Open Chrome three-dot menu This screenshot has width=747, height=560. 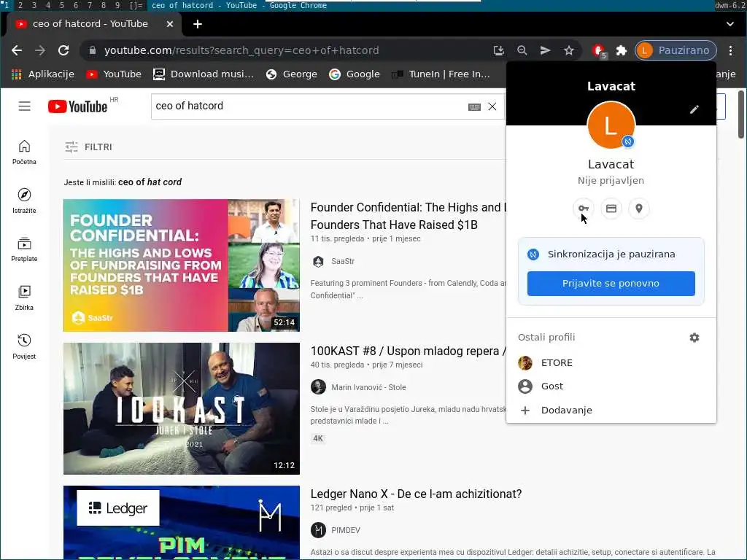click(x=731, y=50)
